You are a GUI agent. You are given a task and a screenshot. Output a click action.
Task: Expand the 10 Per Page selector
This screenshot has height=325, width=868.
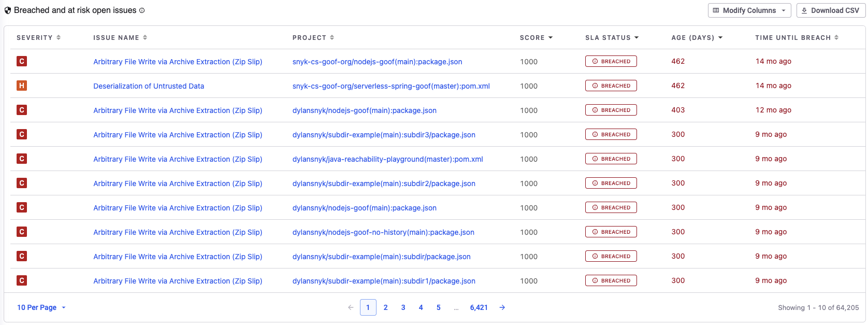pos(41,307)
